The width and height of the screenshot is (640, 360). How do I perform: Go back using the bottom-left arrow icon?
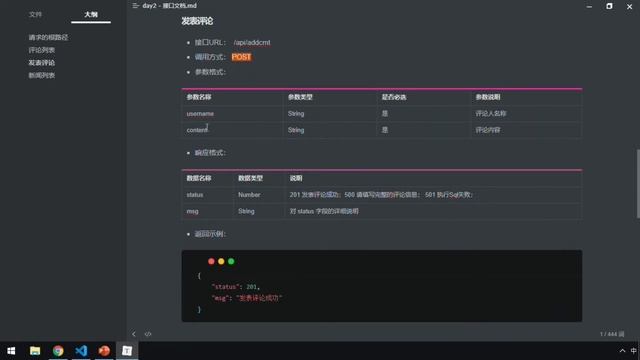click(134, 334)
